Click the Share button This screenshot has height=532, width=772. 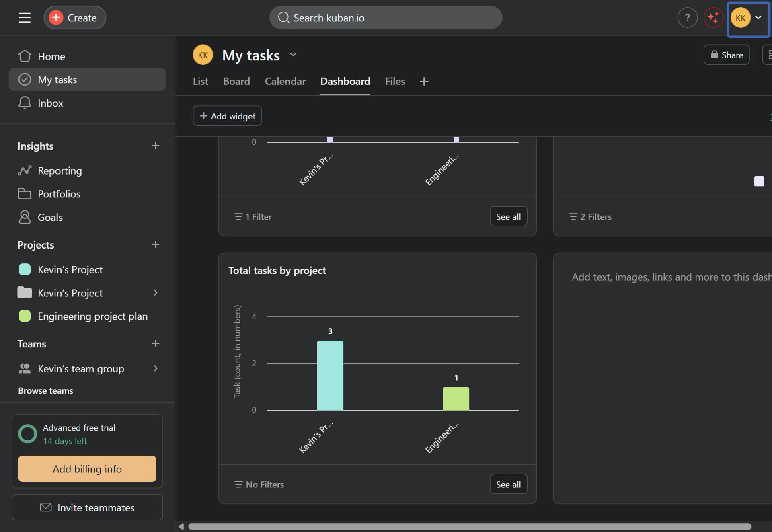click(x=726, y=55)
